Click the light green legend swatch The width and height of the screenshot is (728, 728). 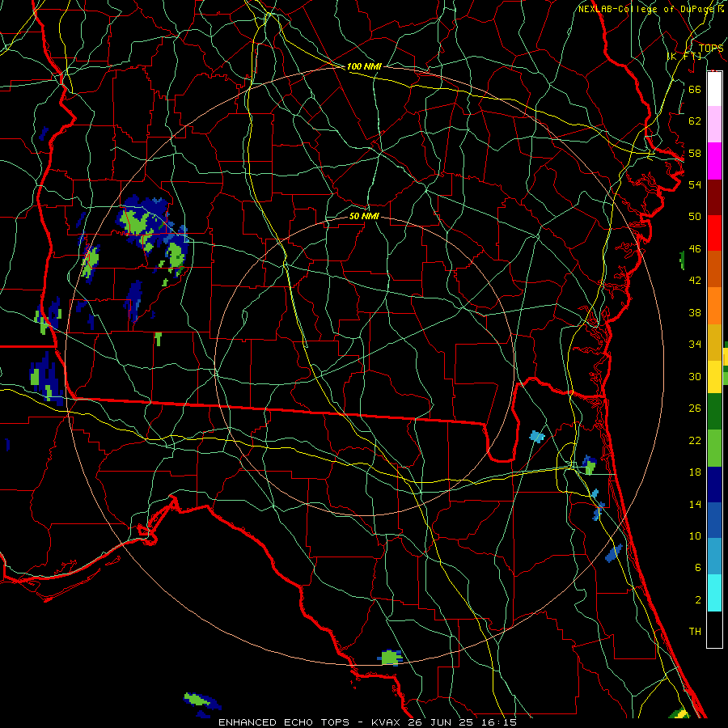tap(714, 447)
